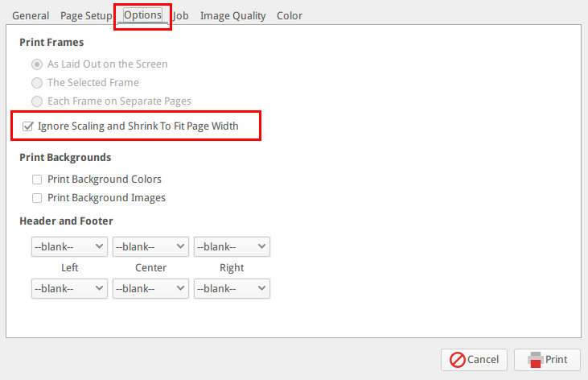Select the Options tab

pos(142,15)
